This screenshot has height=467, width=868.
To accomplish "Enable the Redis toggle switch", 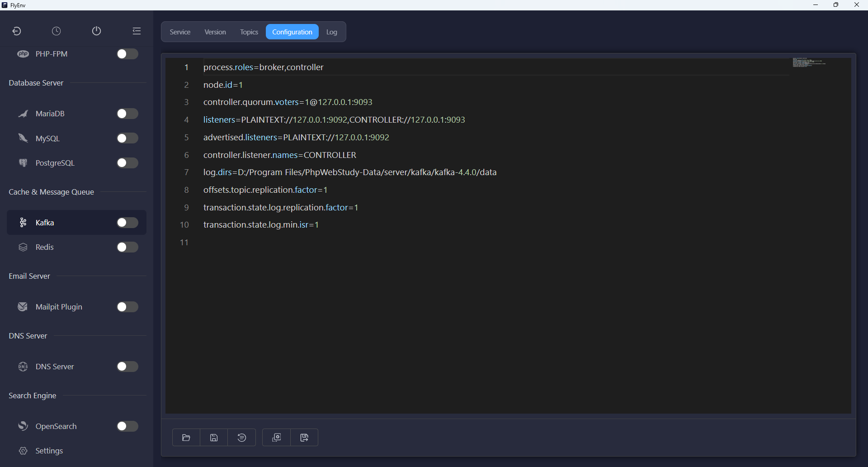I will pos(127,247).
